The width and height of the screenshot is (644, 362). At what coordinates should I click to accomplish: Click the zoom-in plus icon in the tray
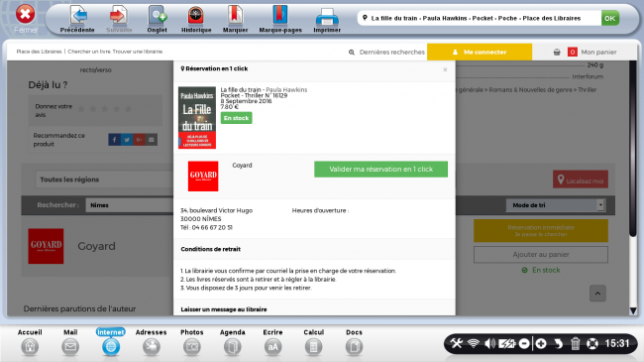[541, 343]
